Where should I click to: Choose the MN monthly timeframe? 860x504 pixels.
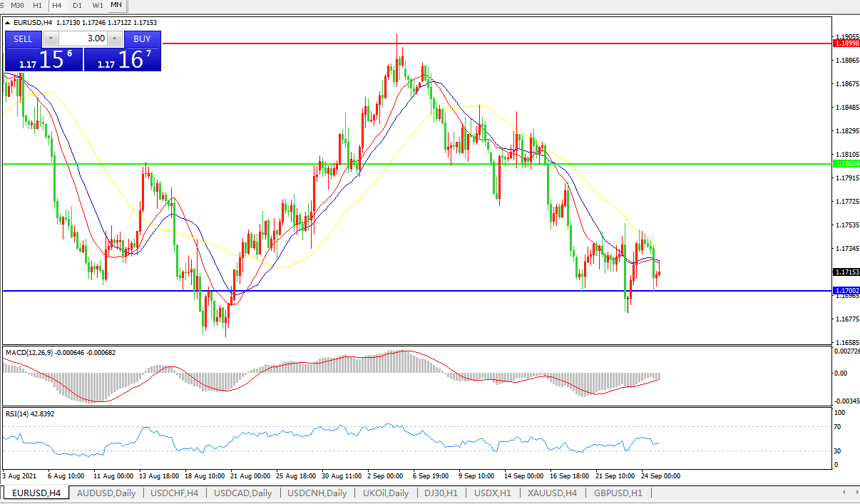tap(116, 5)
